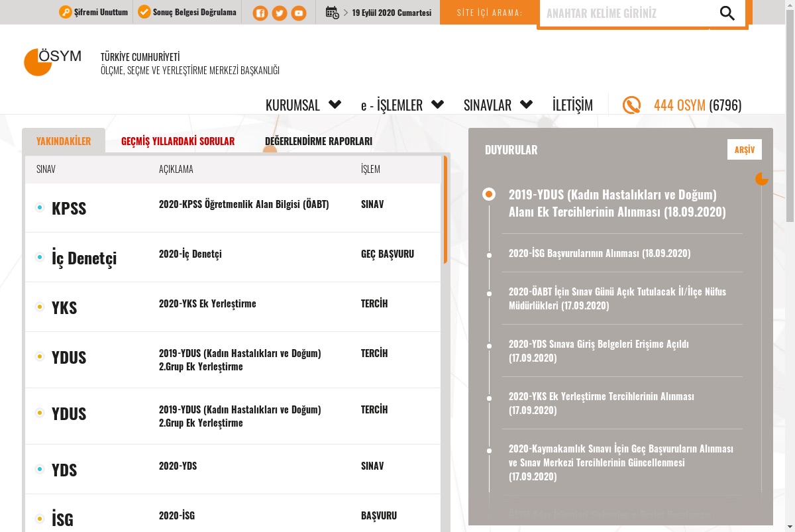Switch to the YAKINDAKİLER tab

pyautogui.click(x=64, y=141)
